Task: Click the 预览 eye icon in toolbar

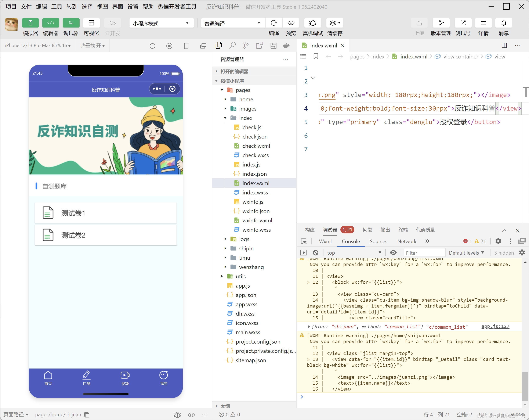Action: click(291, 23)
